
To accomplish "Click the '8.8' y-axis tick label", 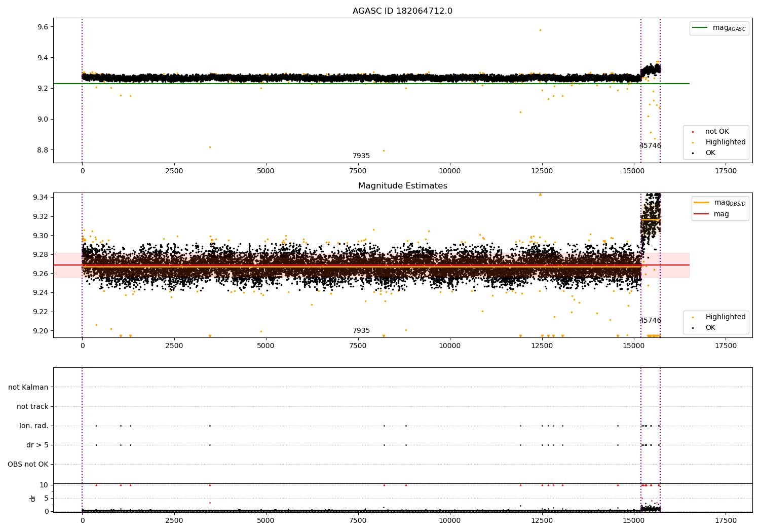I will click(43, 150).
